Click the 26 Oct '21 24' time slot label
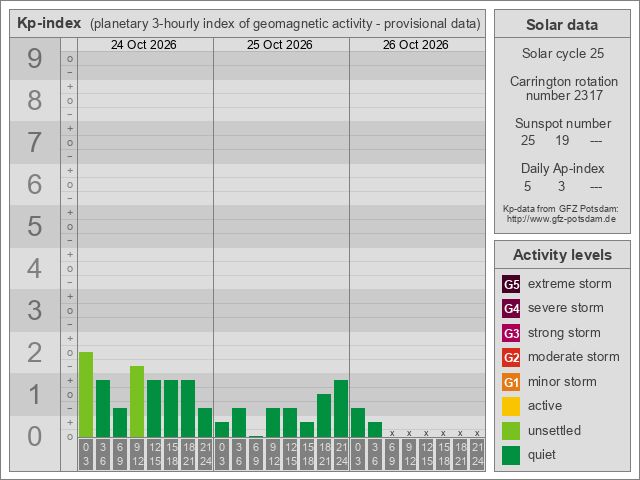This screenshot has width=640, height=480. tap(477, 454)
